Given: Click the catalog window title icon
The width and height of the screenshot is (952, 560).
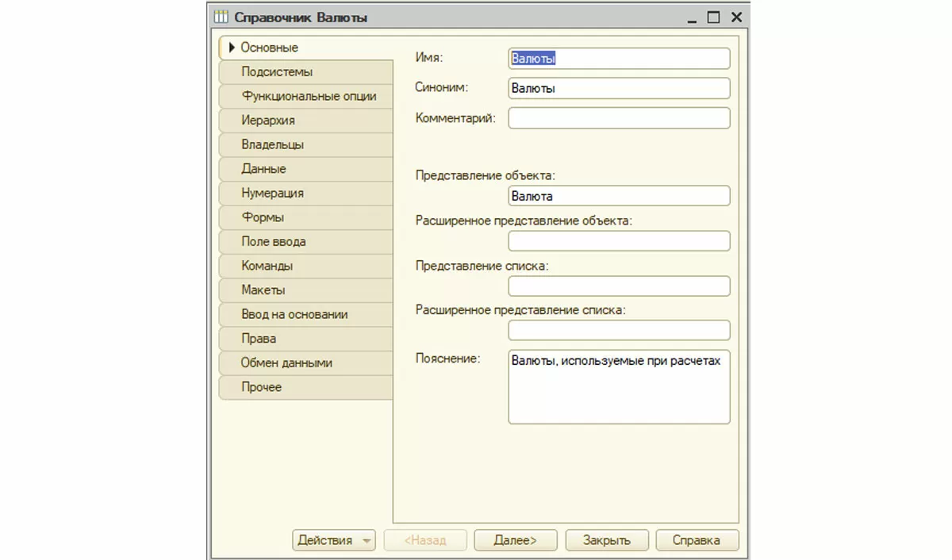Looking at the screenshot, I should coord(221,17).
